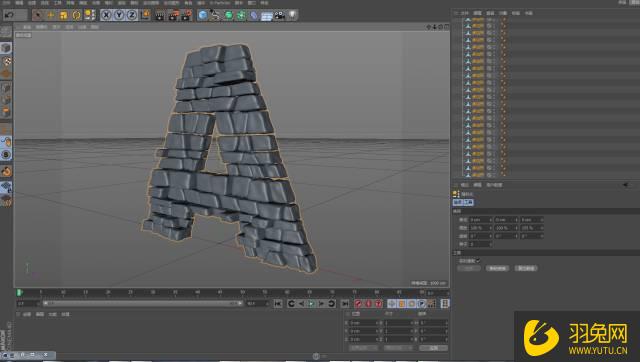Click the bottom single field in attributes
Screen dimensions: 640x362
(x=480, y=244)
